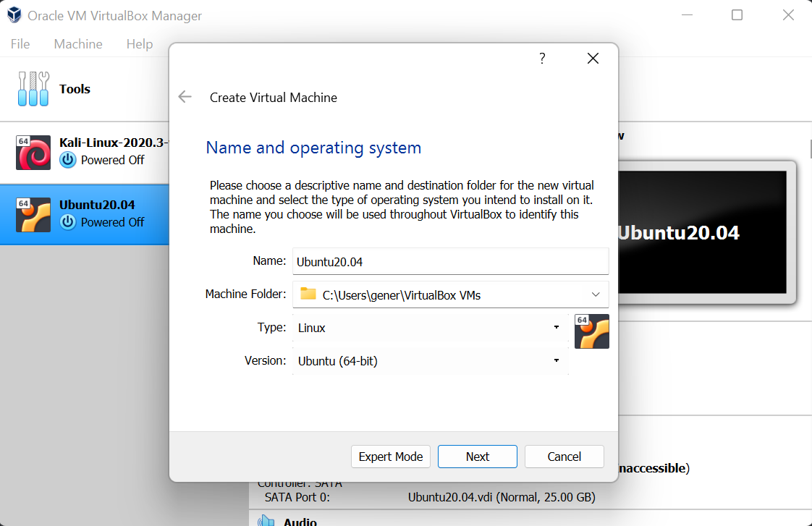812x526 pixels.
Task: Click the back arrow in Create Virtual Machine dialog
Action: [x=185, y=97]
